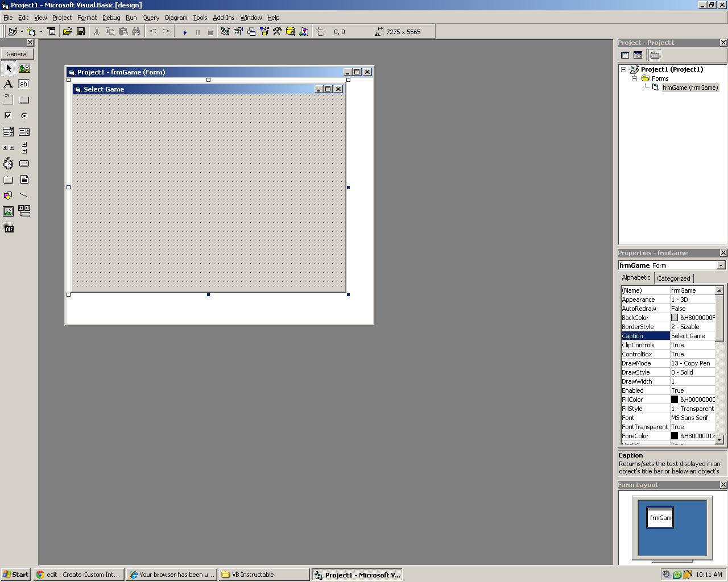The height and width of the screenshot is (582, 728).
Task: Select the Label tool in the toolbox
Action: coord(8,84)
